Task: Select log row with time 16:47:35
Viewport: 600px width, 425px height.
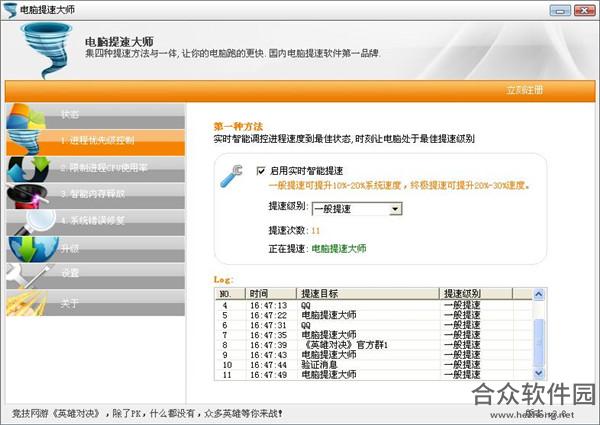Action: (x=373, y=335)
